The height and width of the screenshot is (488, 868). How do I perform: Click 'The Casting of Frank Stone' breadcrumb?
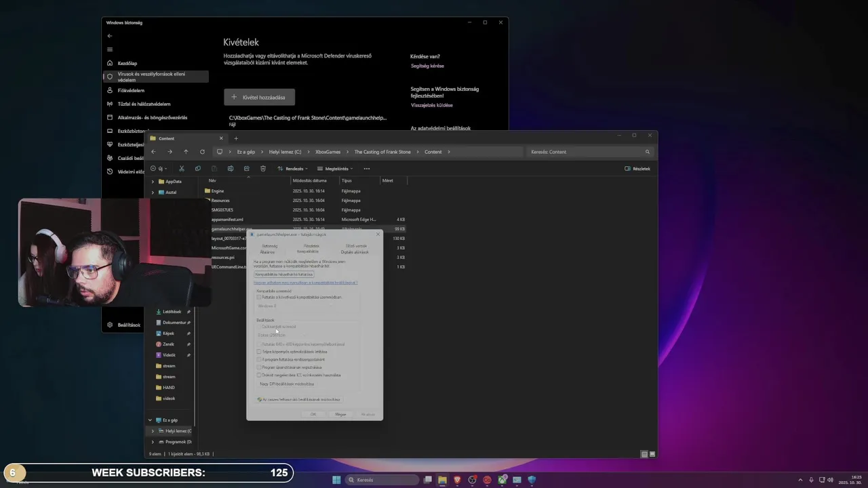point(382,152)
